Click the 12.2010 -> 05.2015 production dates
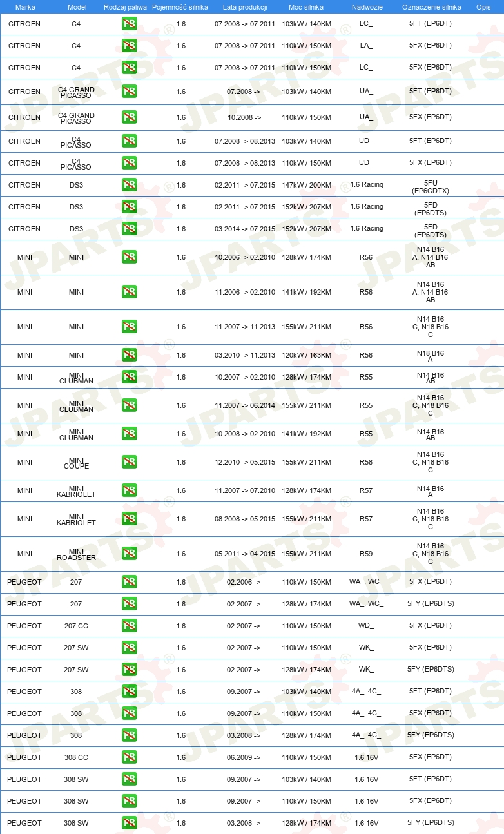504x834 pixels. [245, 462]
